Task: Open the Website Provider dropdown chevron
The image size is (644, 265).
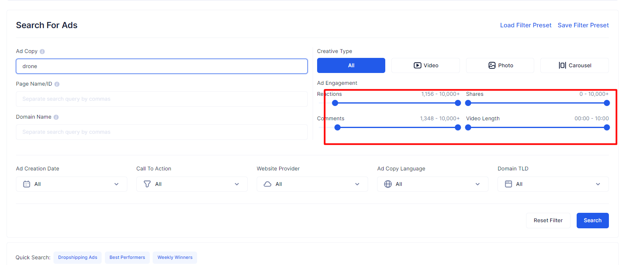Action: click(357, 184)
